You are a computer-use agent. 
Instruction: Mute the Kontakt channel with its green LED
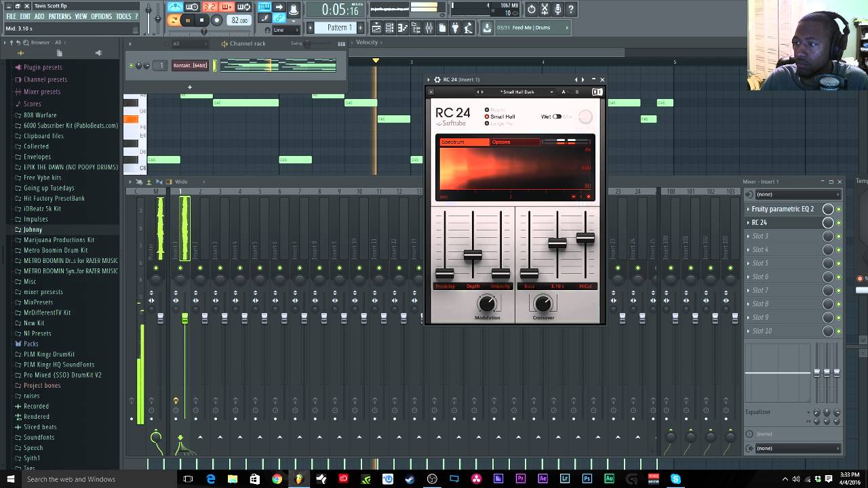(131, 66)
